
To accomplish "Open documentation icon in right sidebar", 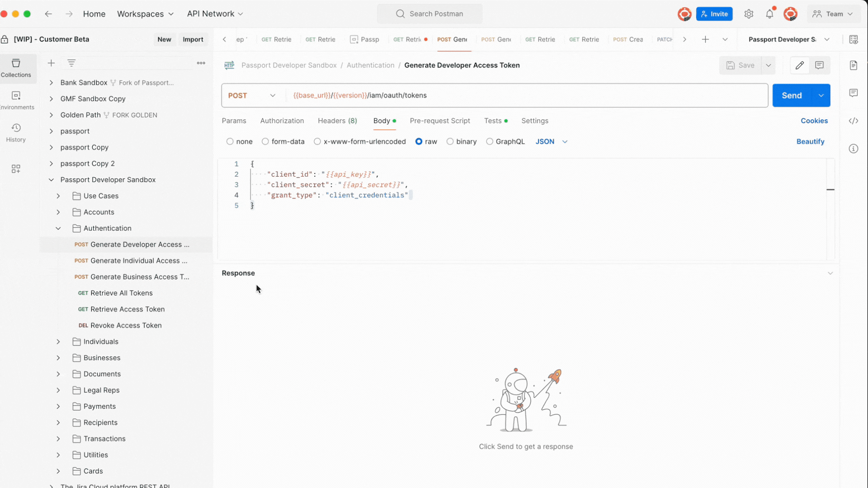I will click(x=854, y=65).
